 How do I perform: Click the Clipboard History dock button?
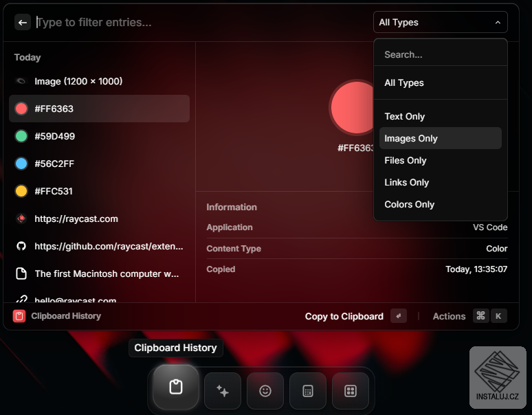(176, 388)
